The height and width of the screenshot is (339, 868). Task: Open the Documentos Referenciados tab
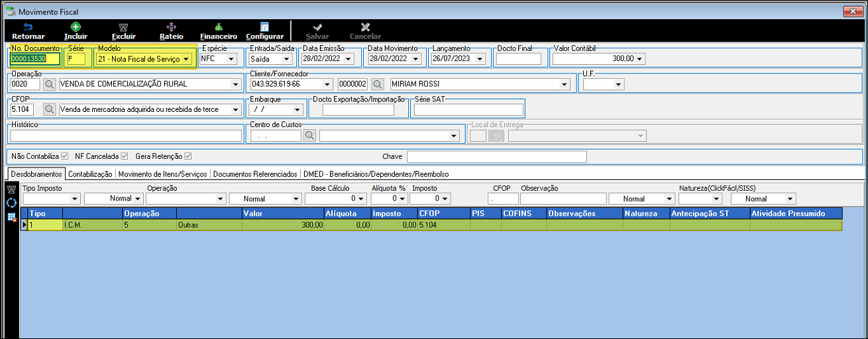click(x=255, y=174)
